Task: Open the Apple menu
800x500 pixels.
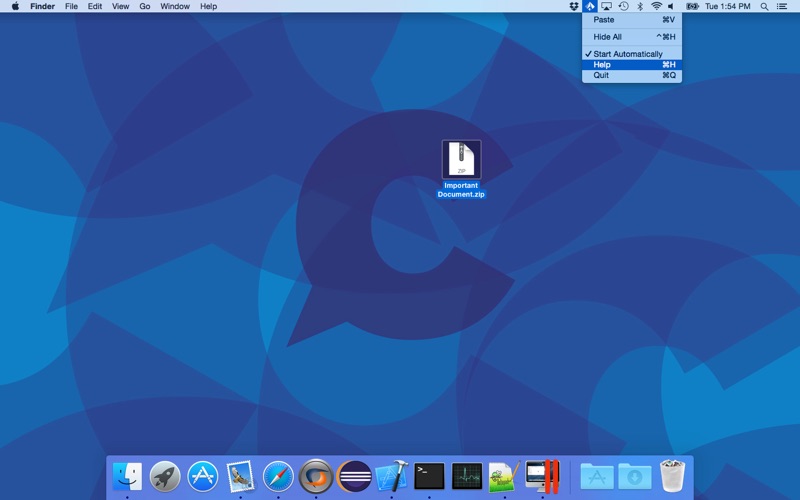Action: 15,6
